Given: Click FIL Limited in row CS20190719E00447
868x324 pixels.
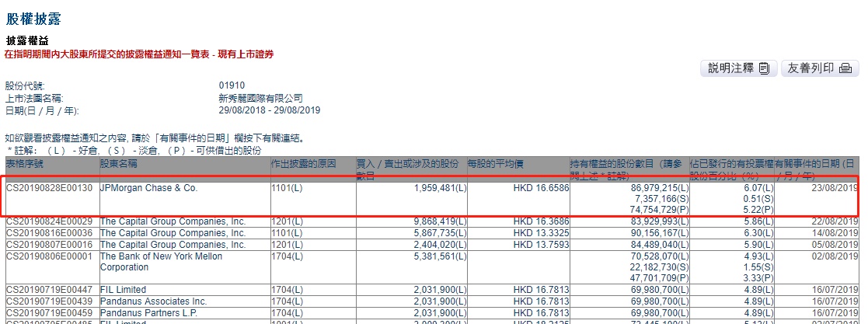Looking at the screenshot, I should pos(123,290).
